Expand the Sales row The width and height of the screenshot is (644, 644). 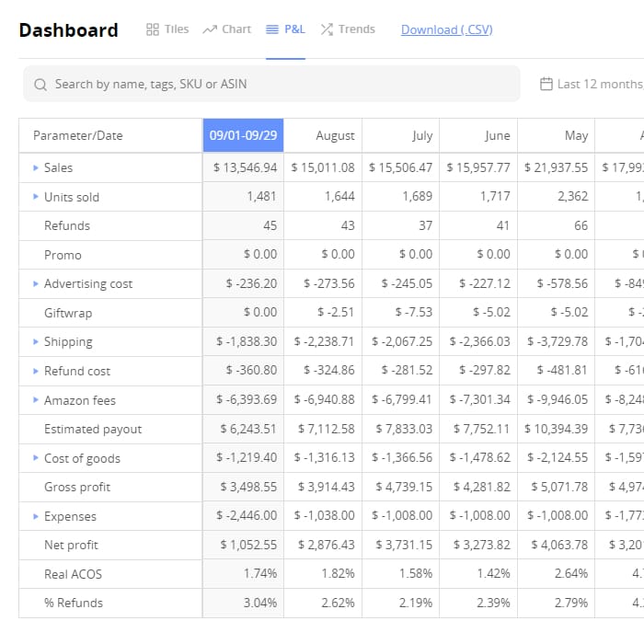pyautogui.click(x=36, y=168)
